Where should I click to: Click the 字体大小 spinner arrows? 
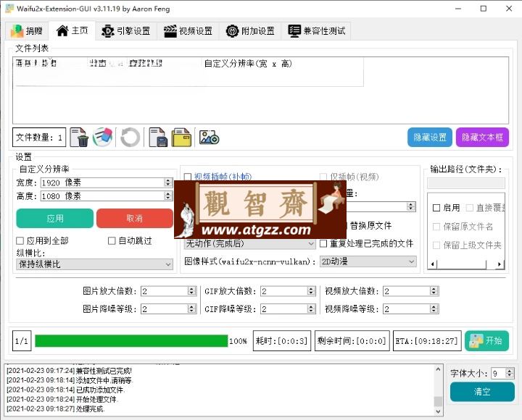510,373
